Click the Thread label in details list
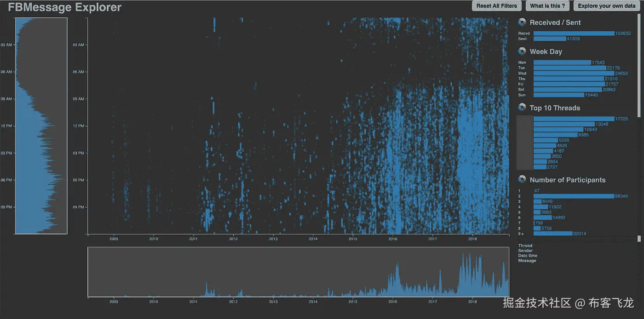644x319 pixels. pyautogui.click(x=525, y=246)
